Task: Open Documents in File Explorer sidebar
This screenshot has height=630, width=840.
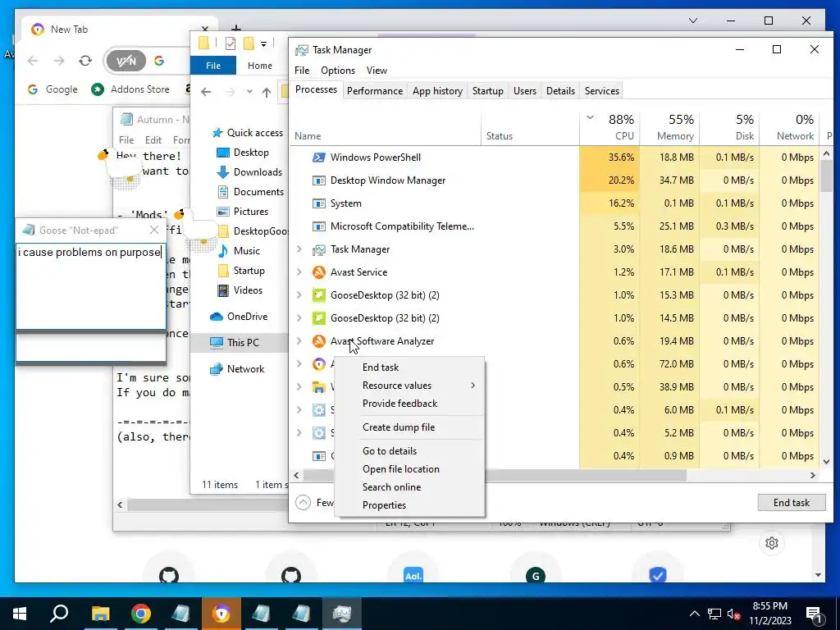Action: coord(250,192)
